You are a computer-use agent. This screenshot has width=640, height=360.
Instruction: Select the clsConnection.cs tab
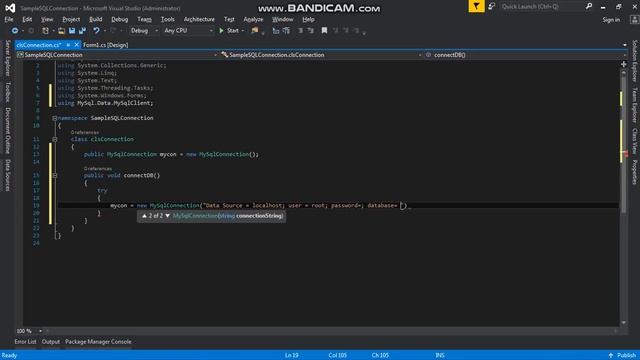click(x=39, y=45)
